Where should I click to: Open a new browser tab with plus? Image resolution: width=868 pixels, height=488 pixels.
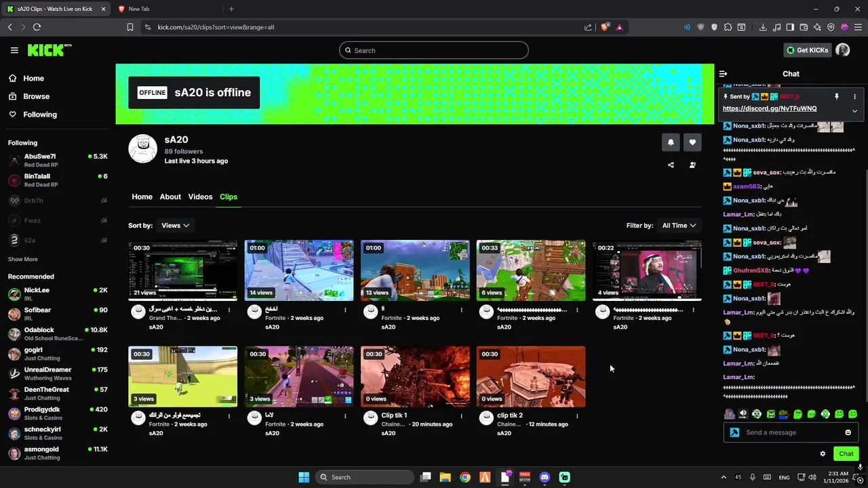pos(231,9)
